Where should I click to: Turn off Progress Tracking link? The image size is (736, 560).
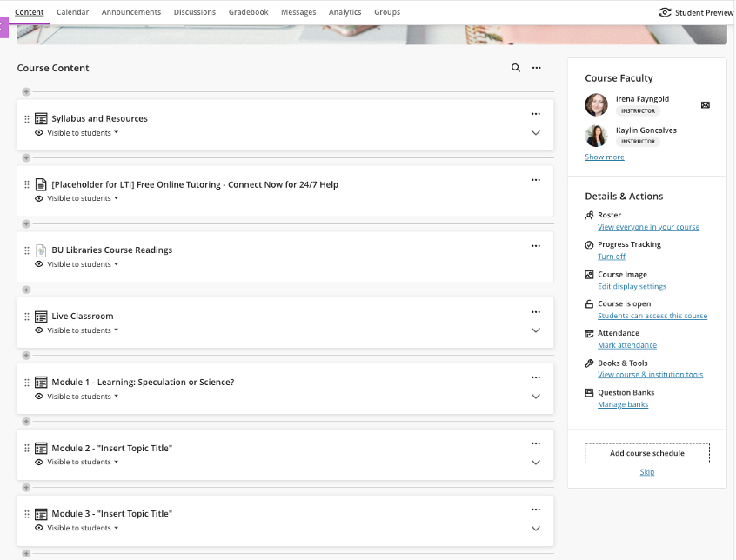click(611, 257)
